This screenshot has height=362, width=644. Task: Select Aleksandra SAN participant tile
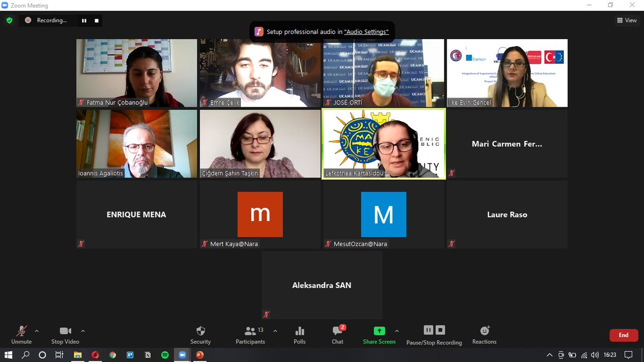click(x=322, y=285)
